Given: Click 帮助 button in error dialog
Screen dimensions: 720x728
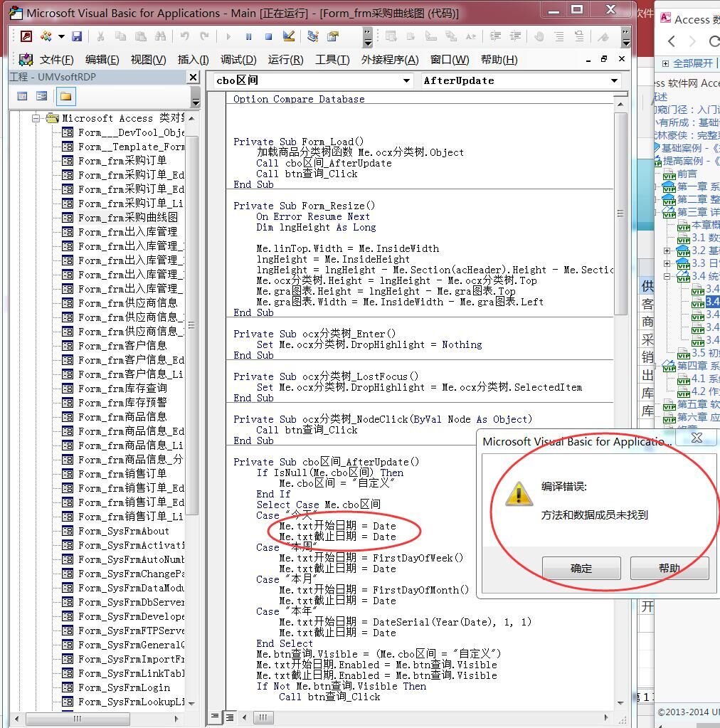Looking at the screenshot, I should 669,568.
